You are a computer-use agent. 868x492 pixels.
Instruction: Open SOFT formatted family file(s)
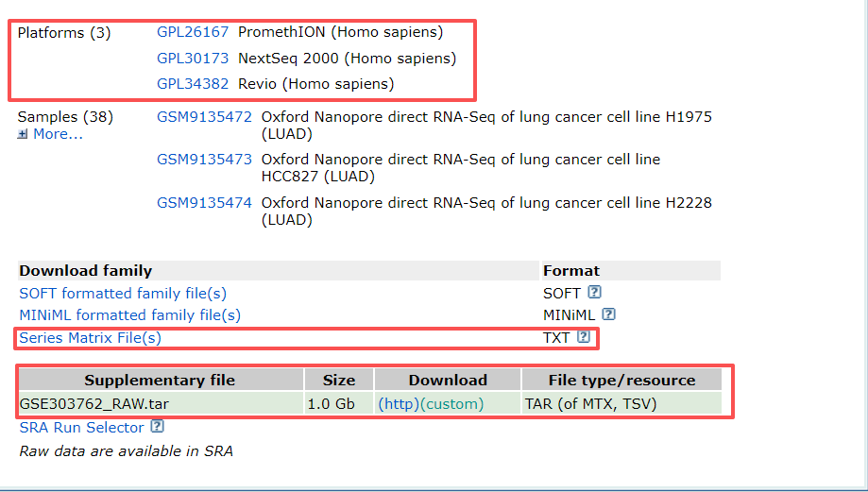point(123,294)
